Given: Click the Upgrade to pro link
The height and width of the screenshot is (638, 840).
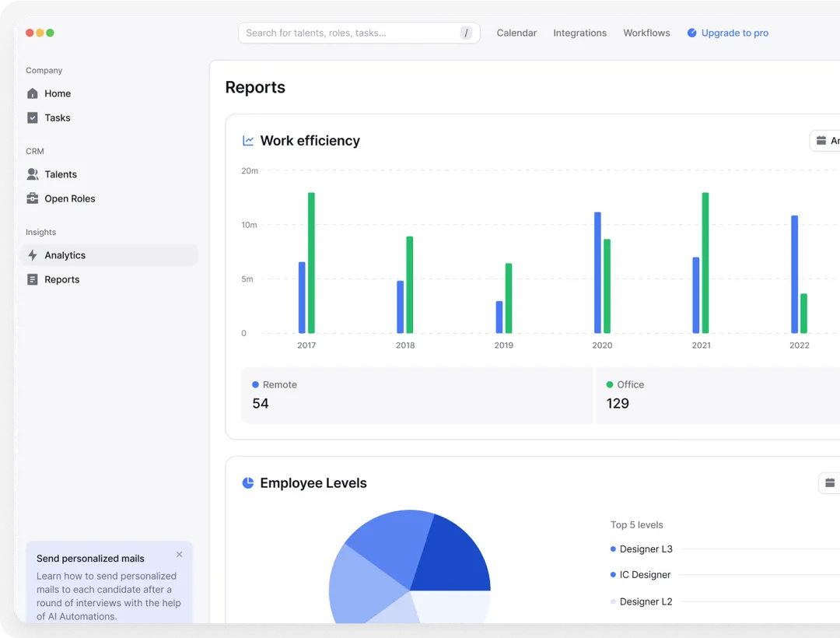Looking at the screenshot, I should tap(734, 33).
